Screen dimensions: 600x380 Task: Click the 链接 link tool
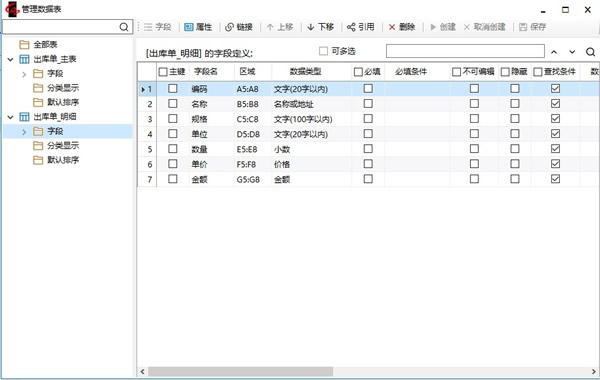pos(239,27)
